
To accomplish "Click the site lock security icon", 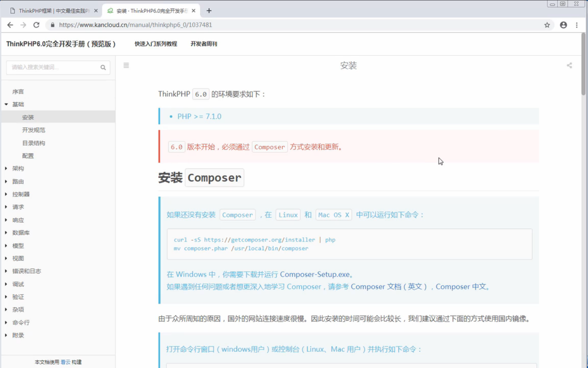I will point(52,25).
